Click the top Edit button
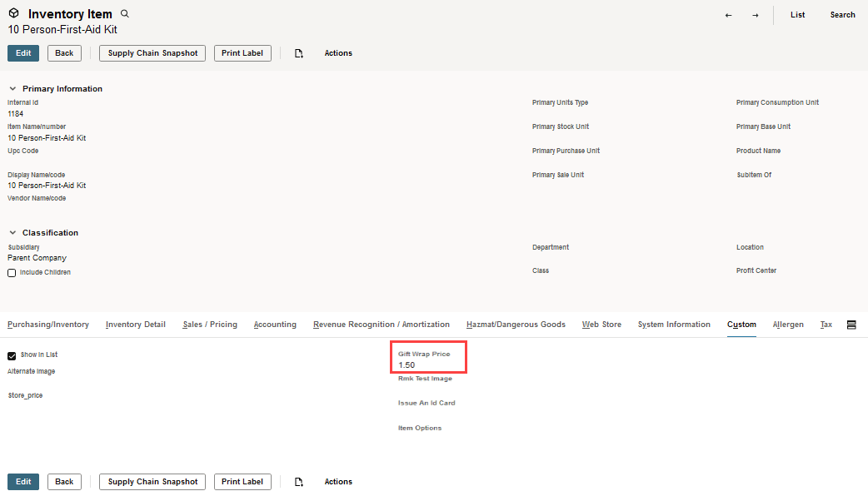868x491 pixels. point(23,53)
